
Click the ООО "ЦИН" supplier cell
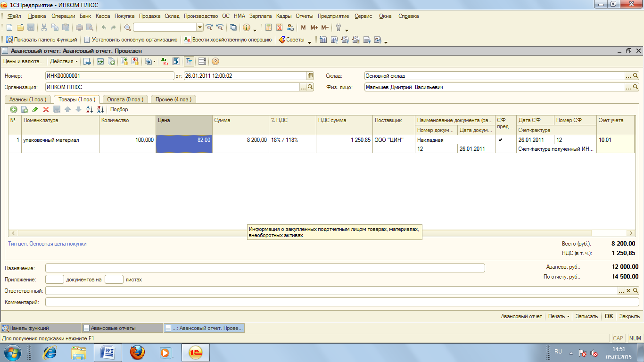pyautogui.click(x=394, y=144)
